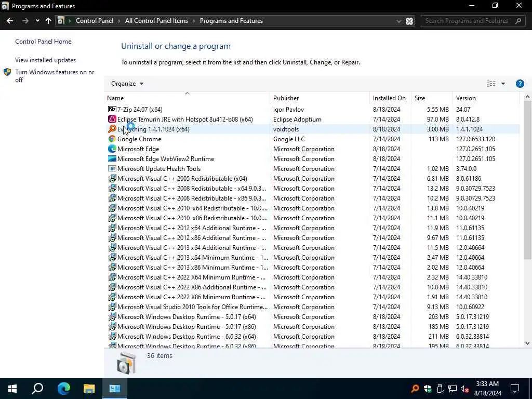The width and height of the screenshot is (532, 399).
Task: Launch Microsoft Edge from the taskbar
Action: [63, 389]
